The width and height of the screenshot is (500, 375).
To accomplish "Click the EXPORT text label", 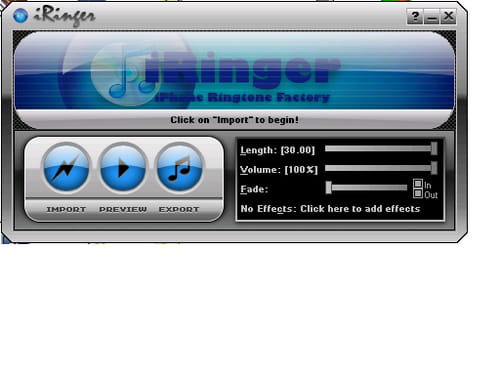I will coord(179,209).
